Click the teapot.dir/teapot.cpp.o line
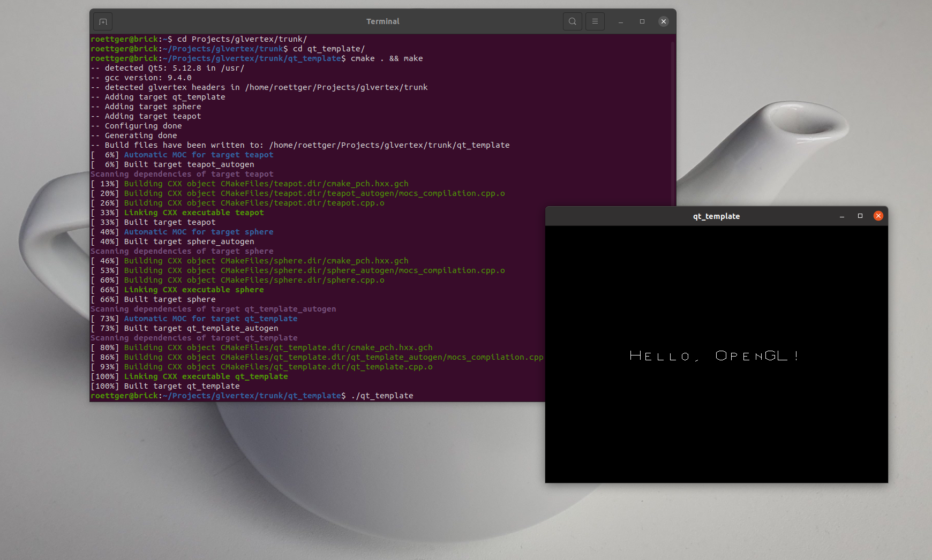Screen dimensions: 932x560 (x=237, y=203)
